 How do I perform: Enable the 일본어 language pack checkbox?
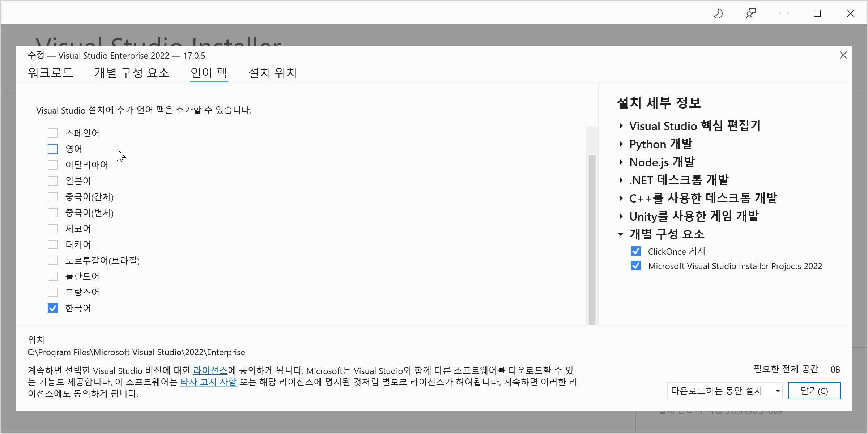click(x=53, y=181)
